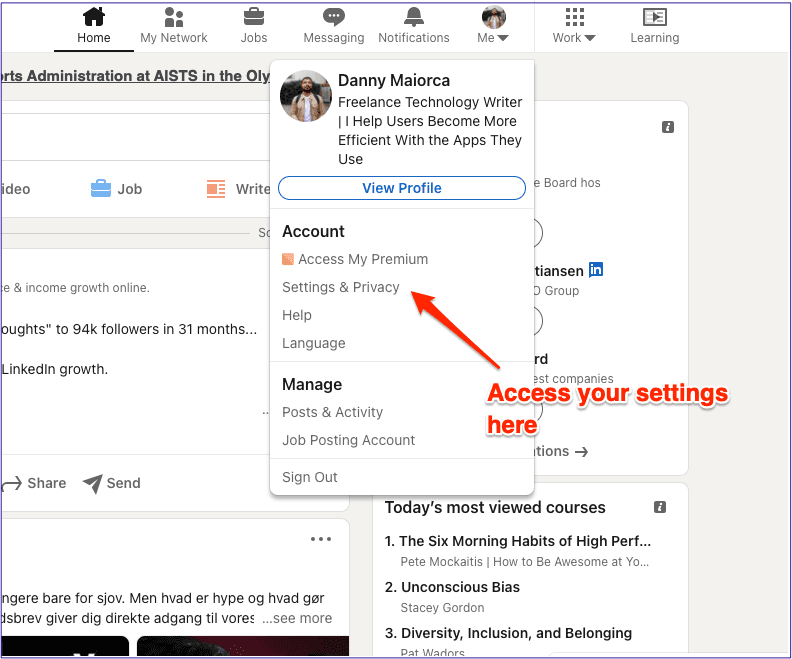
Task: Click the Sports Administration at AISTS ad link
Action: click(x=135, y=76)
